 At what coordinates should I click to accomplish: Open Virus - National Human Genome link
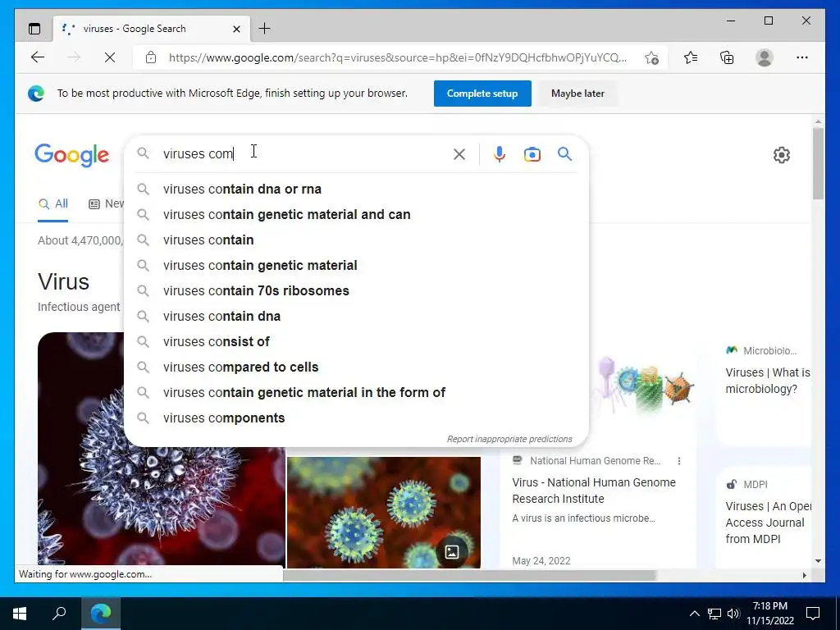tap(594, 491)
